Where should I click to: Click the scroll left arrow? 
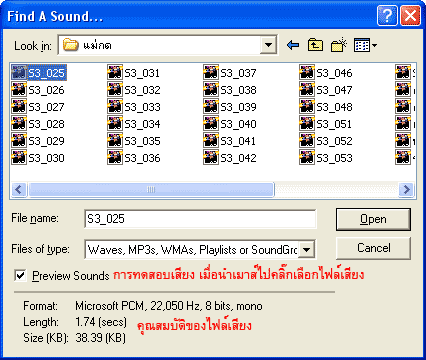pyautogui.click(x=19, y=190)
